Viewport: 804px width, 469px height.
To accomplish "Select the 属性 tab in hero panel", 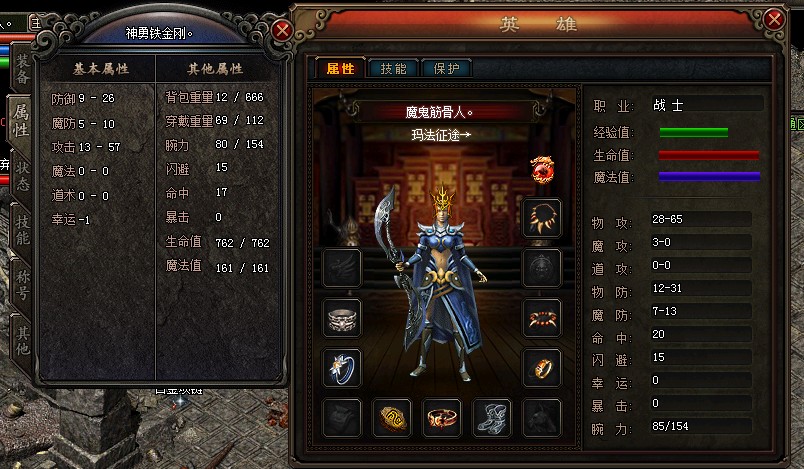I will point(340,69).
